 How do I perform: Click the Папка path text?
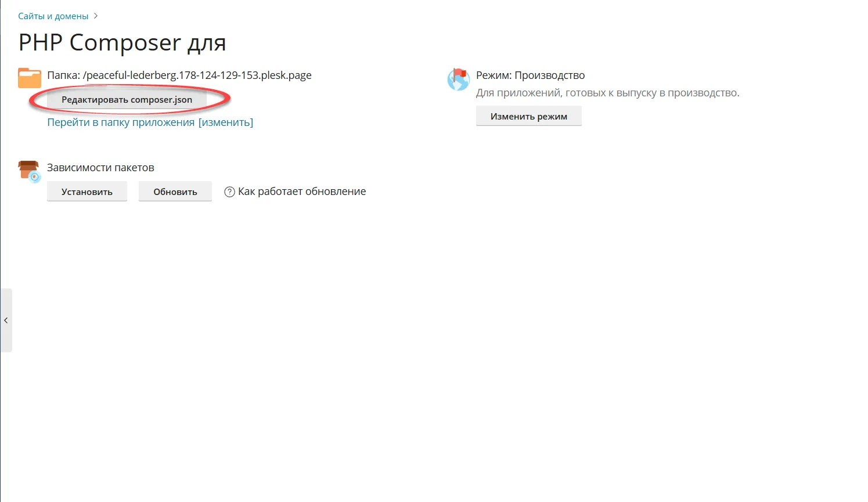63,75
